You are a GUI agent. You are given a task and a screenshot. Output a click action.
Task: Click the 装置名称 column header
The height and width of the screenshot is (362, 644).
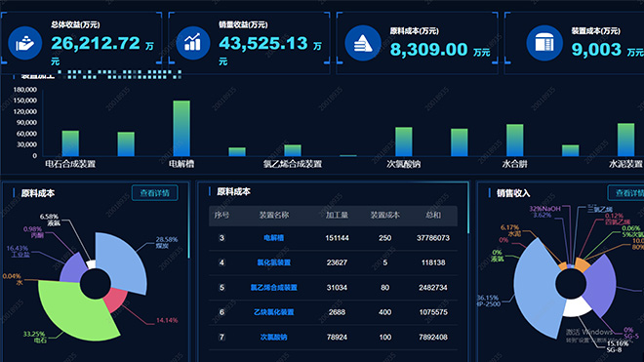click(274, 215)
